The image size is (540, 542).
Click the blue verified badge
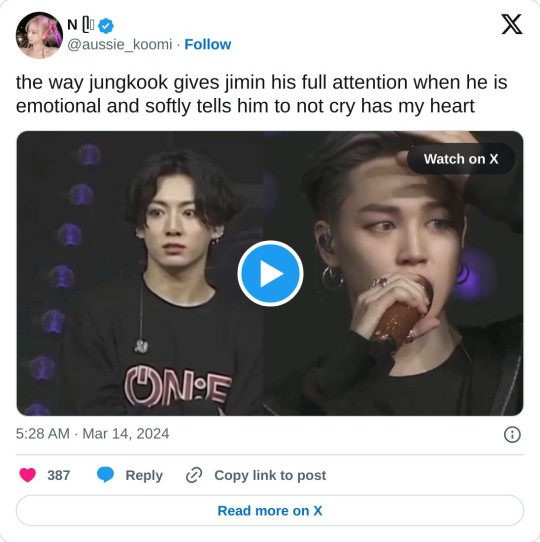106,26
